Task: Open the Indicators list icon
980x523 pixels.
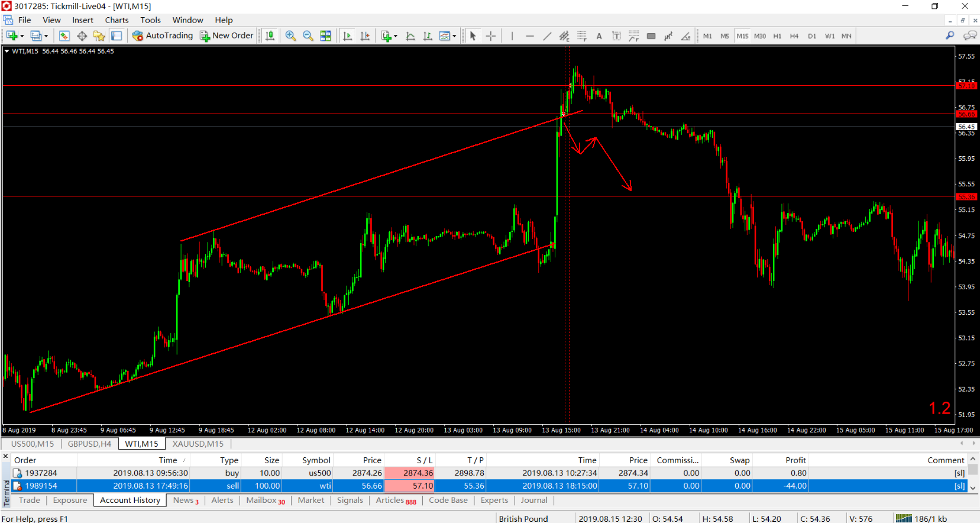Action: (386, 35)
